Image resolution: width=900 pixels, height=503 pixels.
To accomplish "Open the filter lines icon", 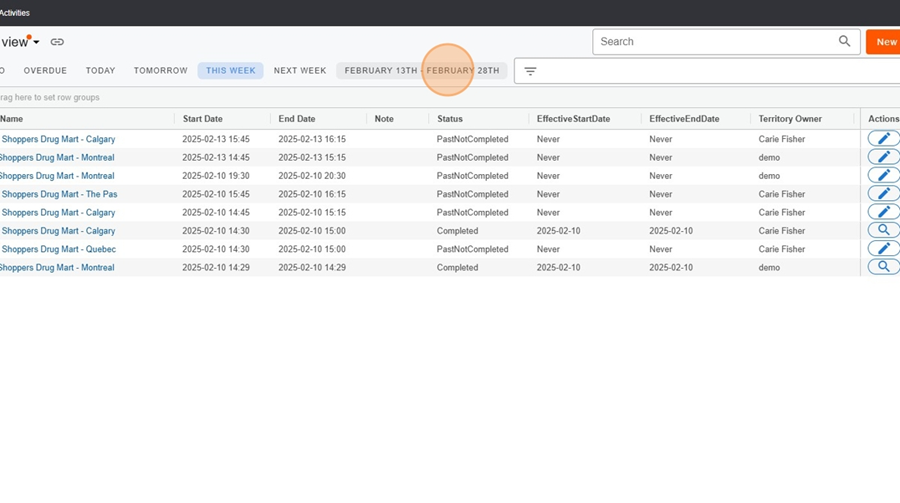I will coord(530,71).
